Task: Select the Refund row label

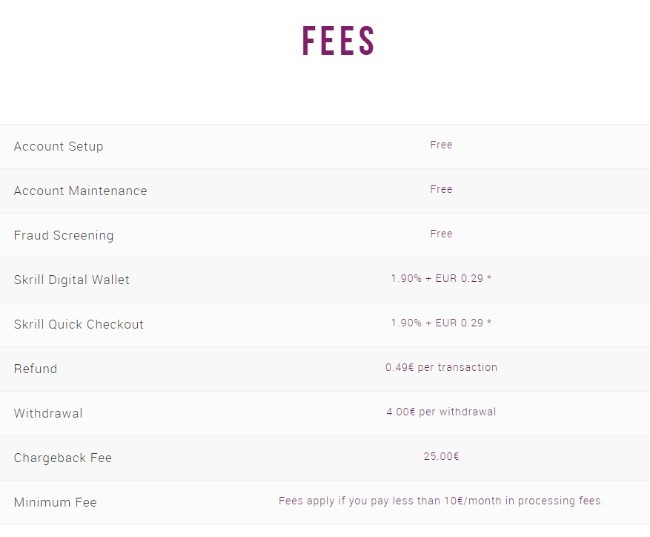Action: pos(36,369)
